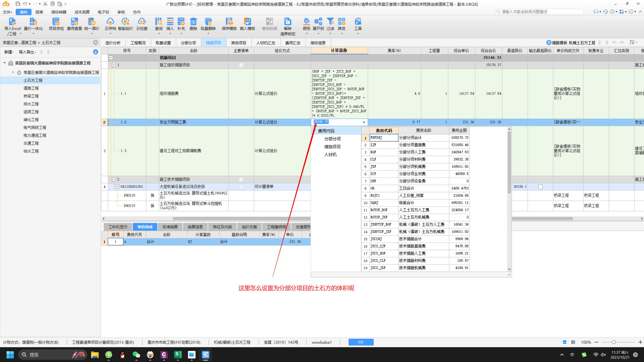The height and width of the screenshot is (362, 644).
Task: Collapse the second-level 荣昌区香国大道 tree node
Action: (13, 72)
